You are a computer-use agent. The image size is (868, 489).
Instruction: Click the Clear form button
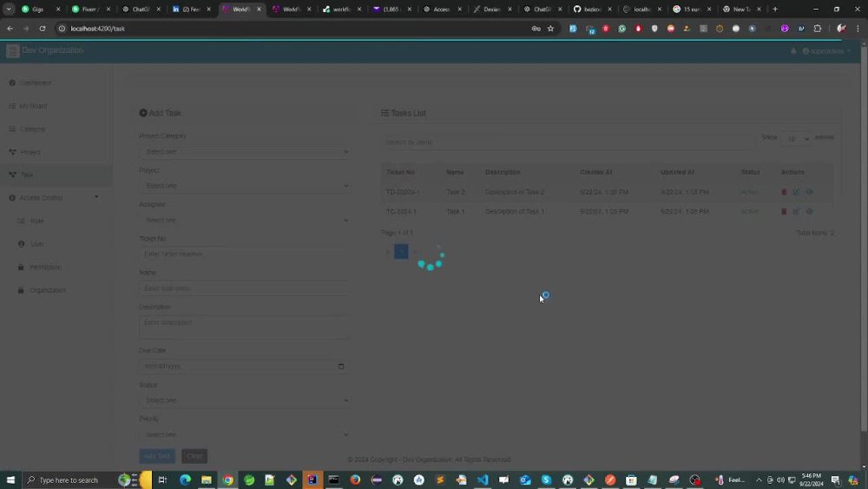click(x=194, y=456)
